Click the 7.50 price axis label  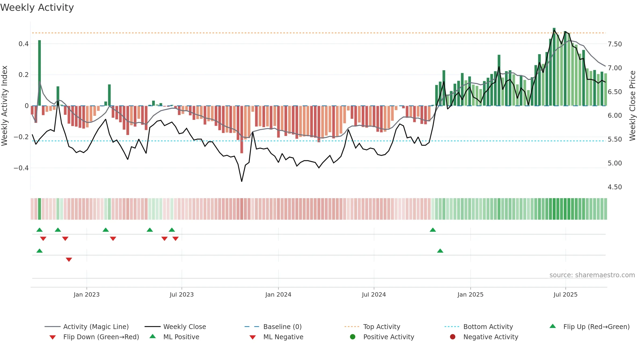(x=615, y=44)
